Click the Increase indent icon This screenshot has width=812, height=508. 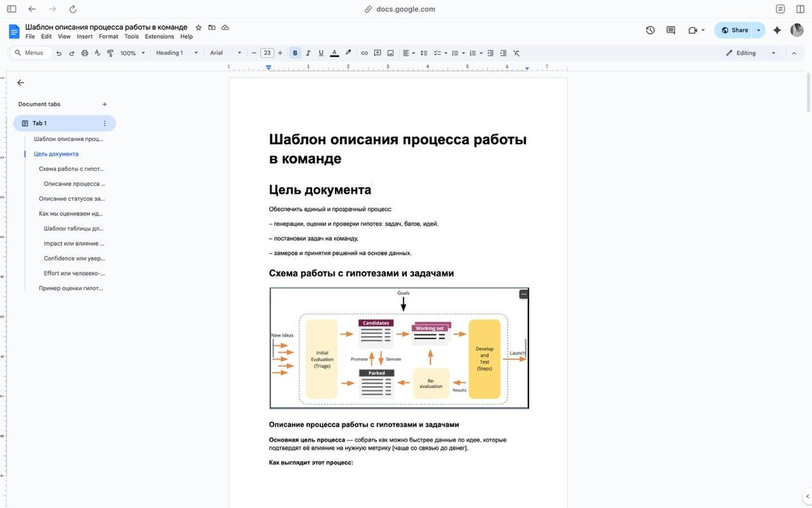pyautogui.click(x=503, y=53)
